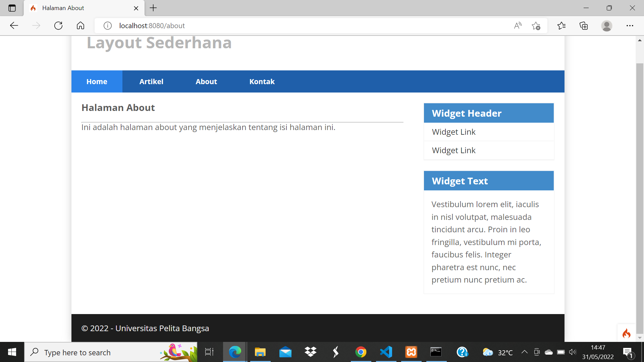Image resolution: width=644 pixels, height=362 pixels.
Task: Click the back navigation arrow
Action: (14, 26)
